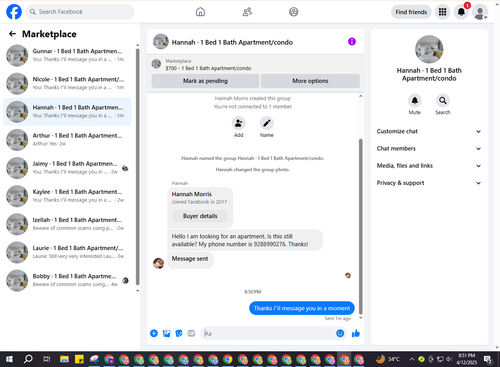Click the 'Message sent' bubble
Screen dimensions: 500x367
pos(190,259)
